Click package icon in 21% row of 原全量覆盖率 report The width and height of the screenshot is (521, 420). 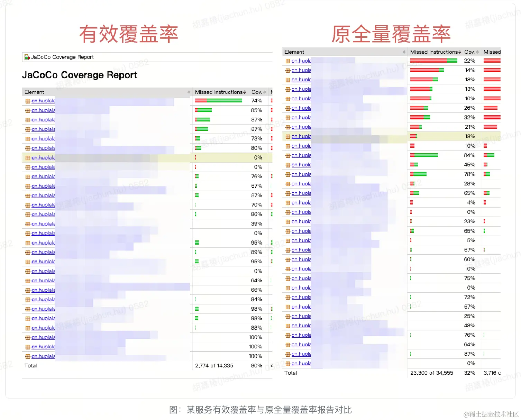click(288, 127)
